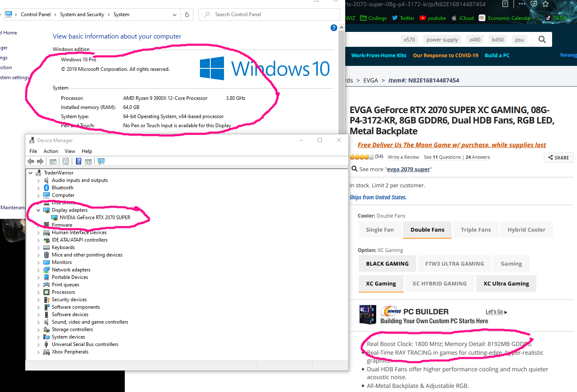Go to Control Panel breadcrumb
Image resolution: width=577 pixels, height=392 pixels.
(x=36, y=15)
